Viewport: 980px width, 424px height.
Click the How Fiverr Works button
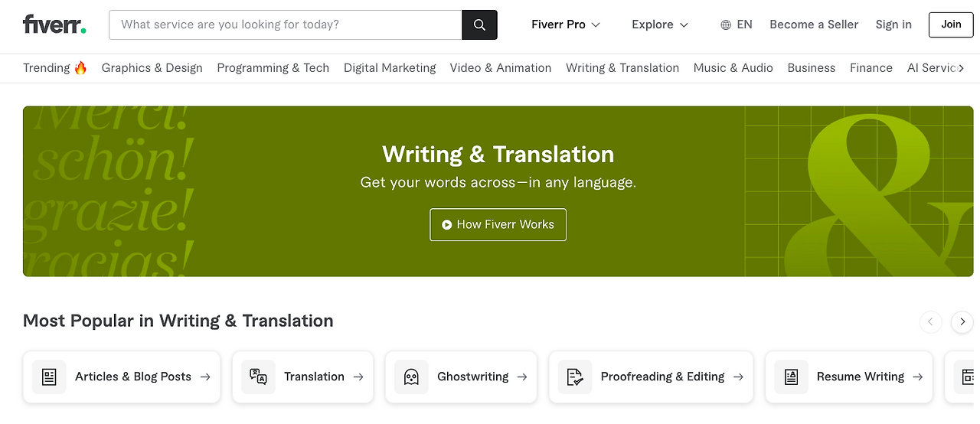[498, 225]
